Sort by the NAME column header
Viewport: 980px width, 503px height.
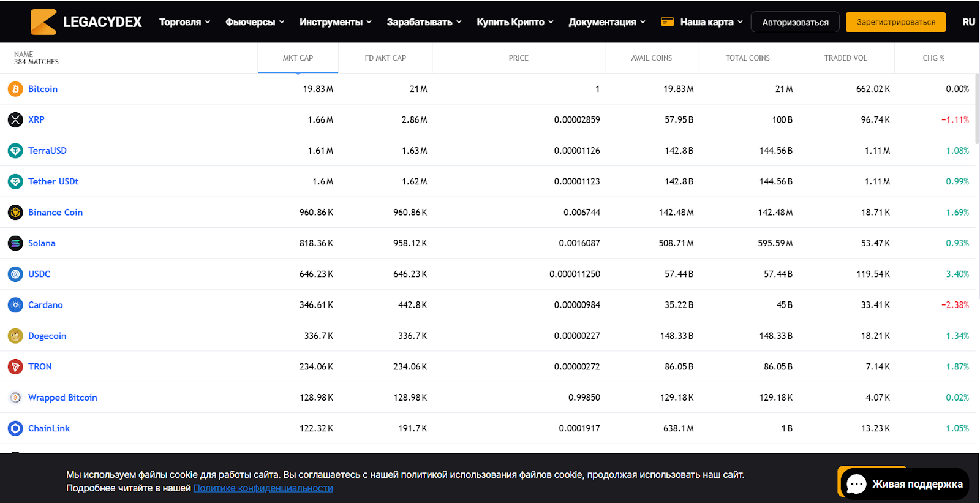[x=24, y=55]
